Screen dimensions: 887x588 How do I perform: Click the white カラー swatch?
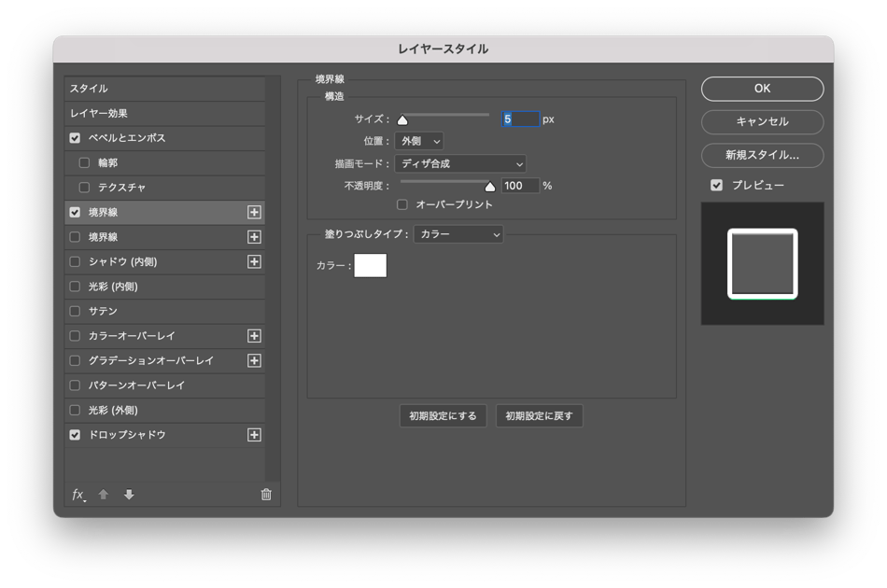(370, 266)
